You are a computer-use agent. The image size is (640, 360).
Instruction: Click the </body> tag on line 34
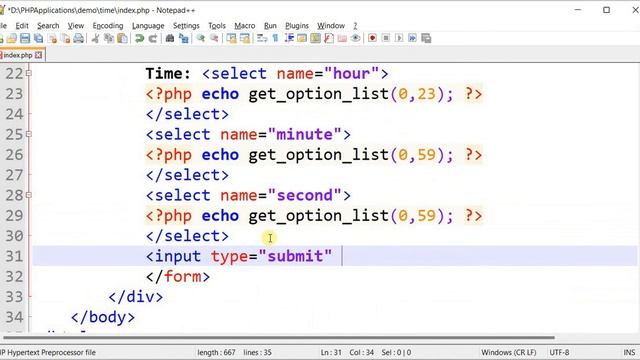(103, 317)
